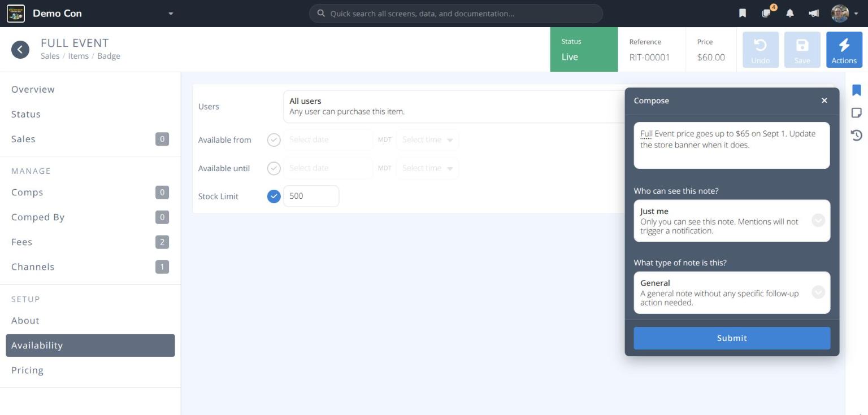Click the Fees count badge 2
The width and height of the screenshot is (868, 415).
point(162,242)
